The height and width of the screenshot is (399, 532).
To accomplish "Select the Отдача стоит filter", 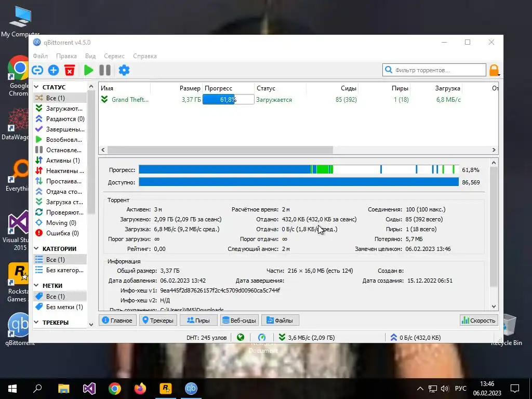I will click(x=60, y=191).
